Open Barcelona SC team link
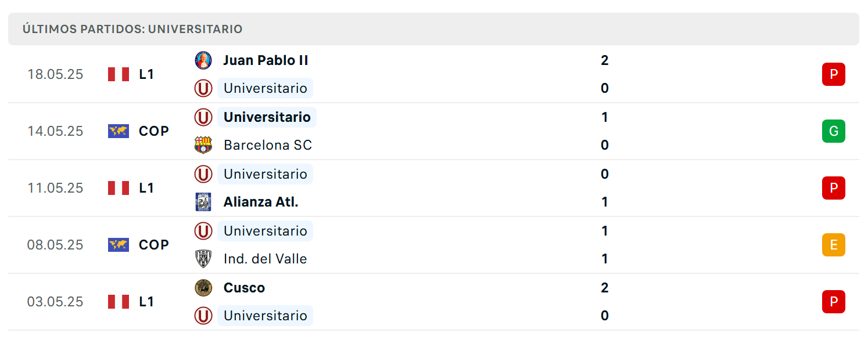This screenshot has width=868, height=340. tap(268, 145)
